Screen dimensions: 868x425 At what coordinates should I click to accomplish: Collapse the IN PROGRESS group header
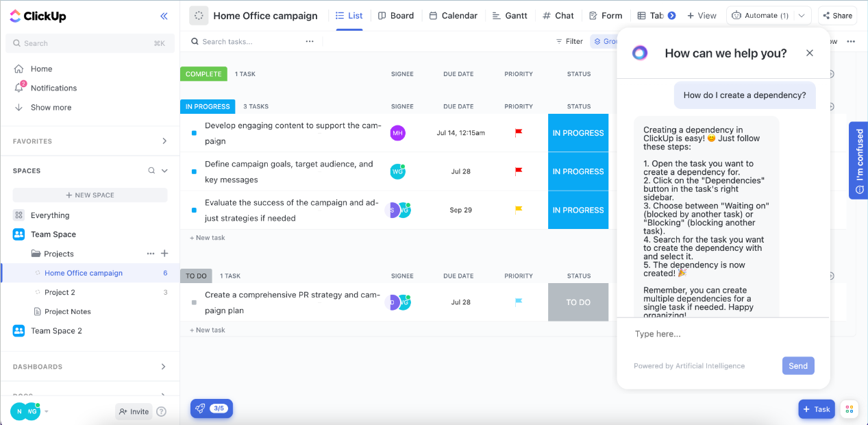[x=208, y=106]
